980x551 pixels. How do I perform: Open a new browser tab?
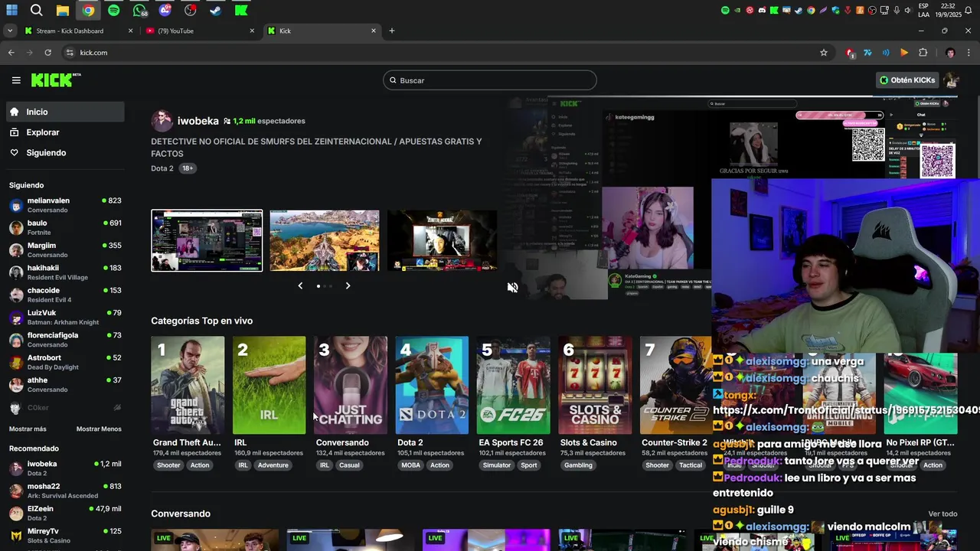point(392,31)
